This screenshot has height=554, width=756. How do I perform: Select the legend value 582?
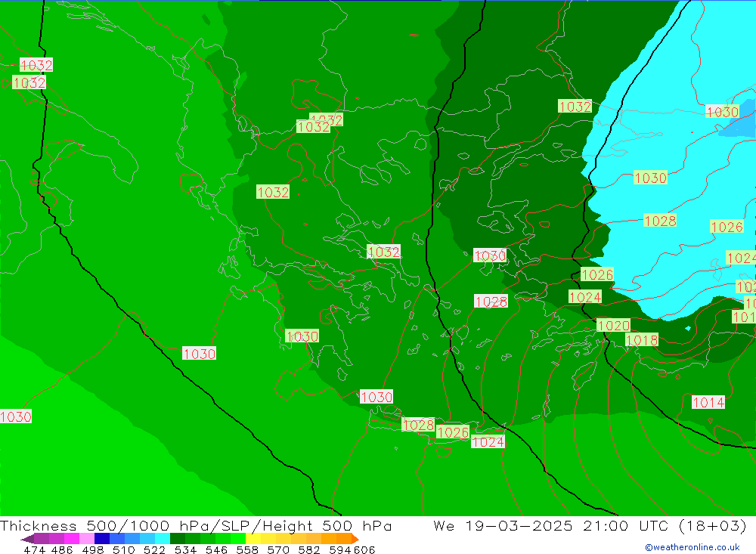click(308, 549)
